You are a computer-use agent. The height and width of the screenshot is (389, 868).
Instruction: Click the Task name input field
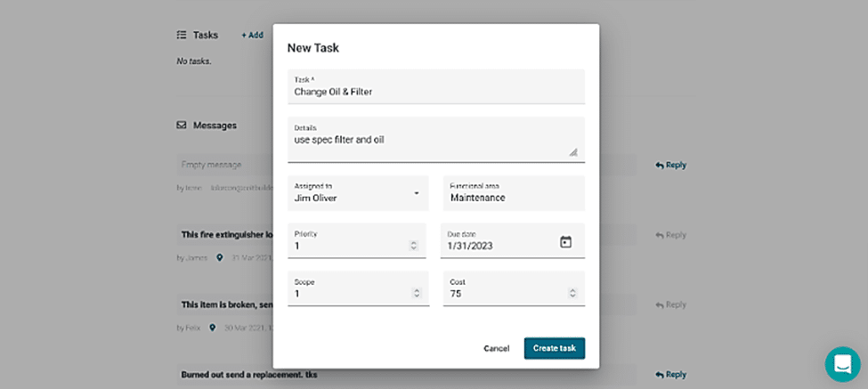[436, 91]
